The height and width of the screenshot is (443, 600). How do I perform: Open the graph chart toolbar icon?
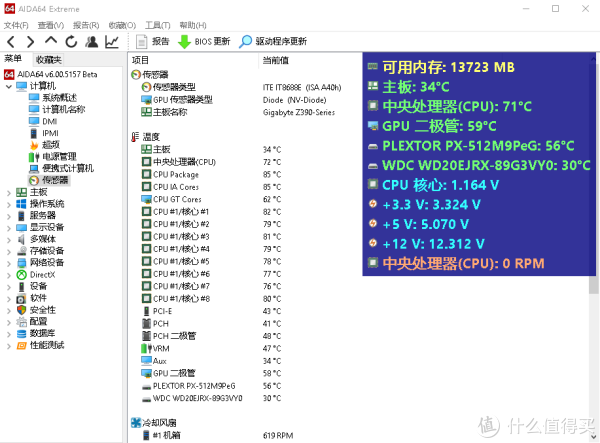click(112, 41)
